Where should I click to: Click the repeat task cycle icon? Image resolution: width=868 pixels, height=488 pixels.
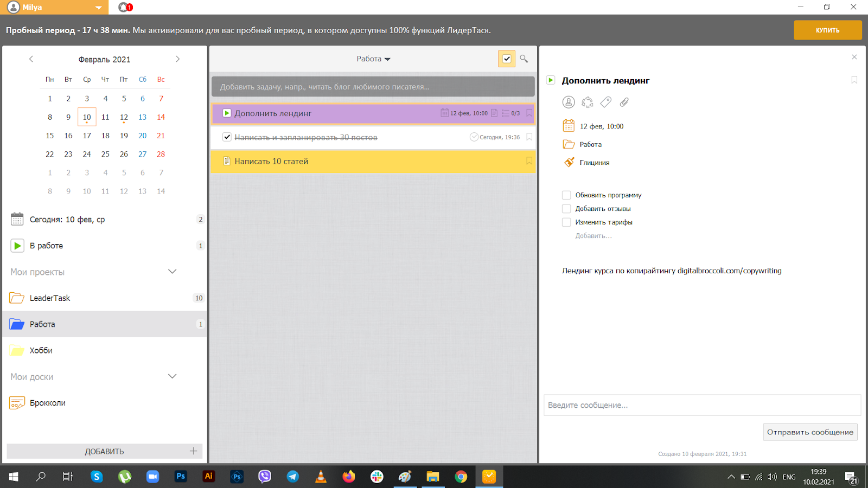pyautogui.click(x=587, y=102)
